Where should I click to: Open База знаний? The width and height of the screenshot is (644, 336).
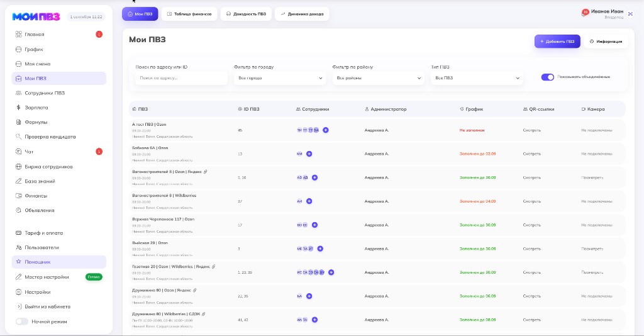(58, 181)
